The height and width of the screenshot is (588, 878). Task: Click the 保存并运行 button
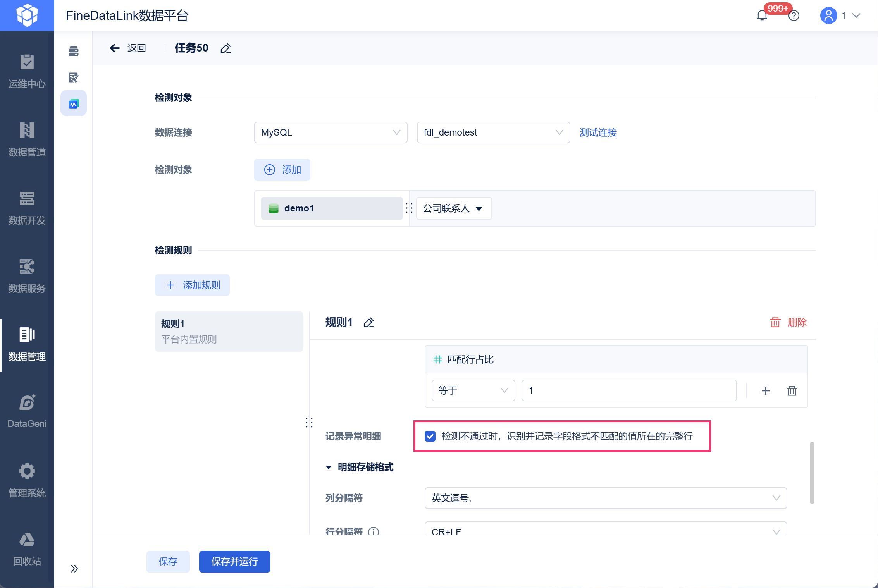[234, 561]
